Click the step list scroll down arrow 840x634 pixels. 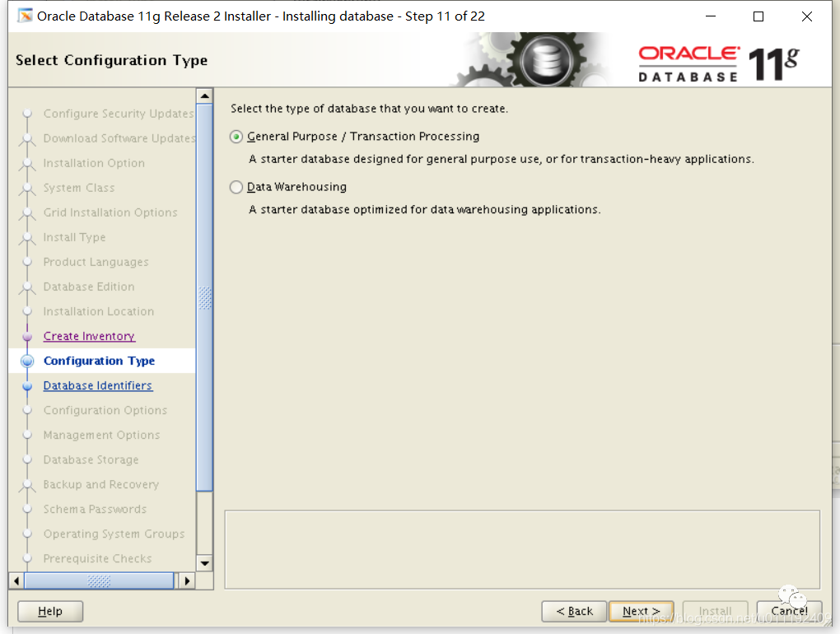click(204, 563)
